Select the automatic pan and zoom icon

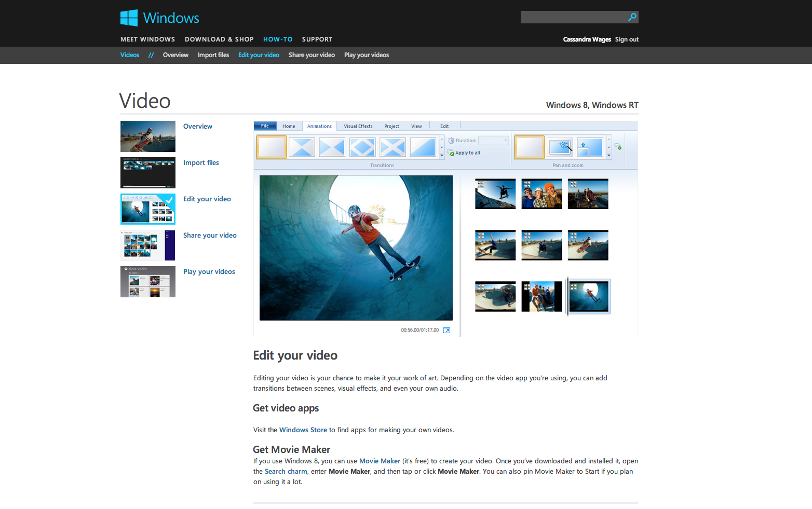(561, 147)
